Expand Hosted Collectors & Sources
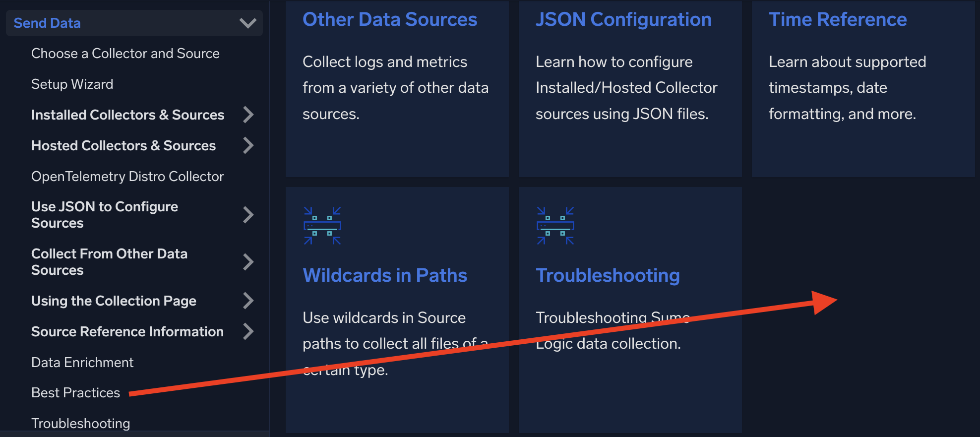This screenshot has height=437, width=980. (248, 145)
